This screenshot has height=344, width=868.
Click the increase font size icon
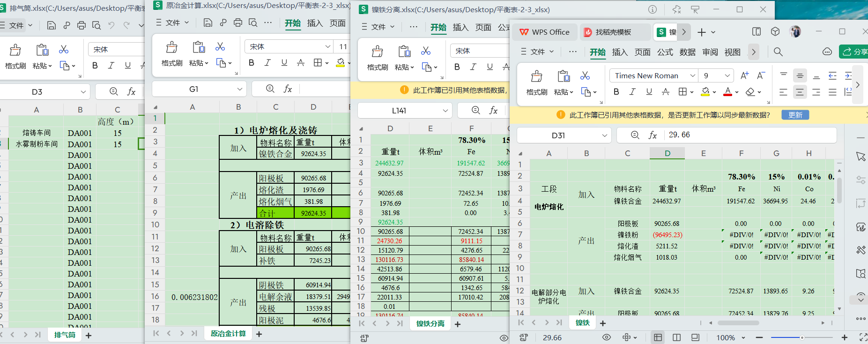[x=744, y=75]
